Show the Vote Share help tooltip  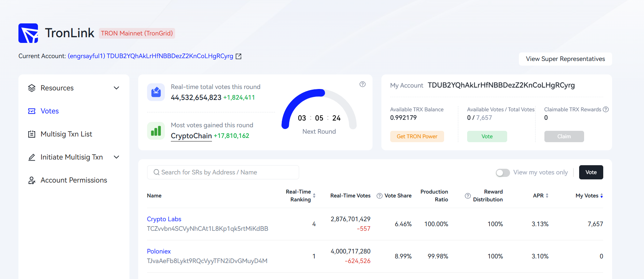point(380,196)
